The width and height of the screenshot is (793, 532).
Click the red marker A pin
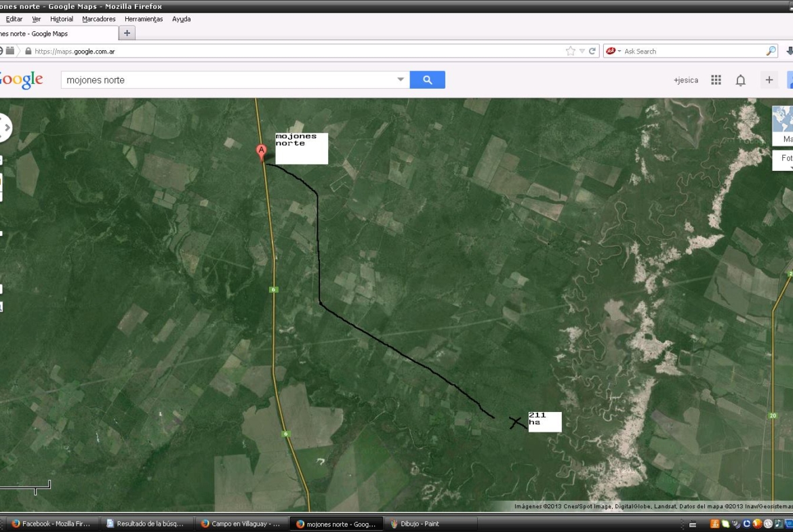[x=260, y=152]
